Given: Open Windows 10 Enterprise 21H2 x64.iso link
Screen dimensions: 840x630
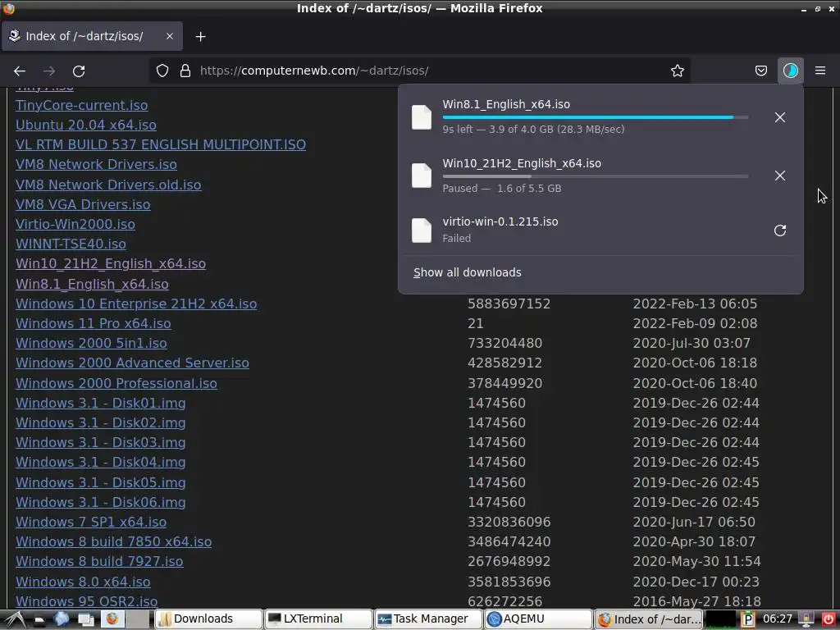Looking at the screenshot, I should [x=136, y=304].
